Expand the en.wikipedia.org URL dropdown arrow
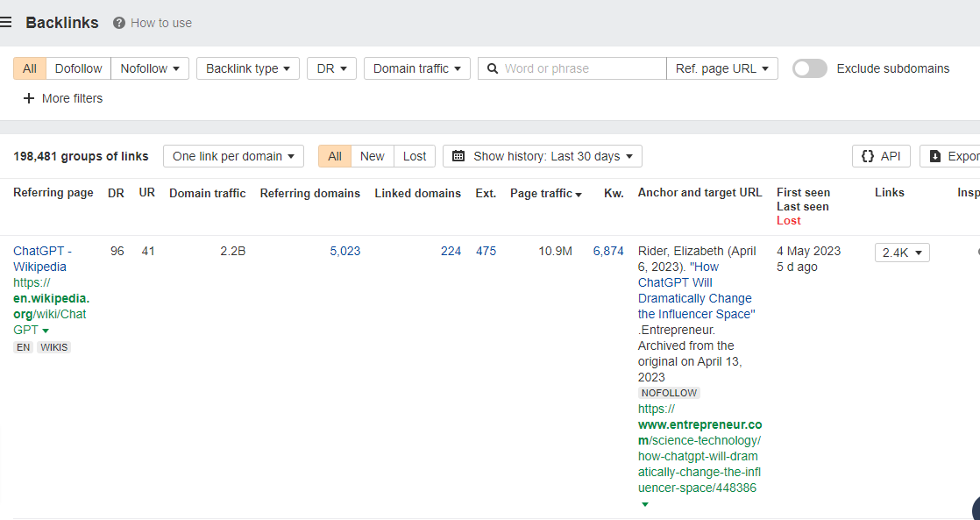Viewport: 980px width, 520px height. pyautogui.click(x=46, y=331)
